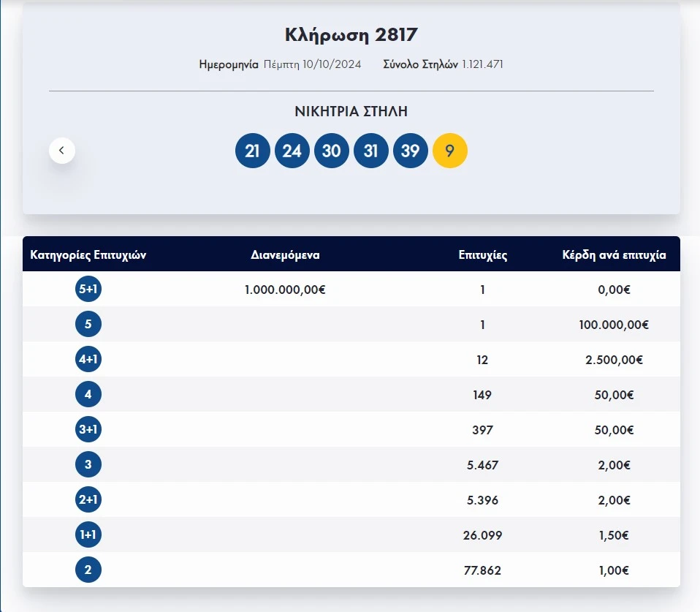700x612 pixels.
Task: Click the 2+1 category badge
Action: [x=88, y=499]
